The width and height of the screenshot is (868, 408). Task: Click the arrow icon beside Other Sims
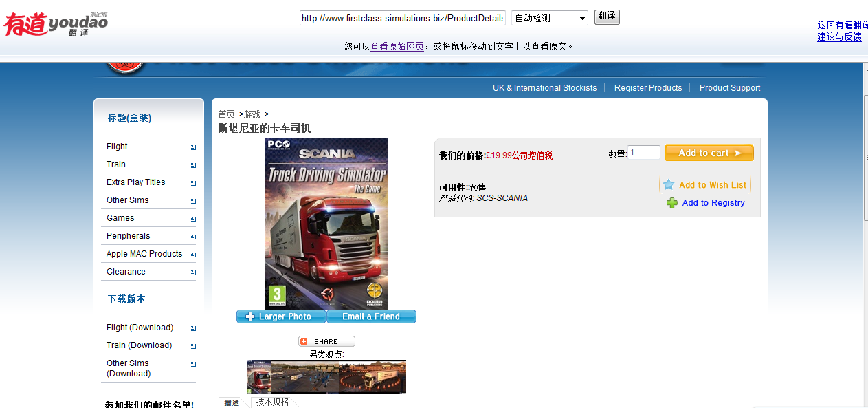pyautogui.click(x=193, y=201)
